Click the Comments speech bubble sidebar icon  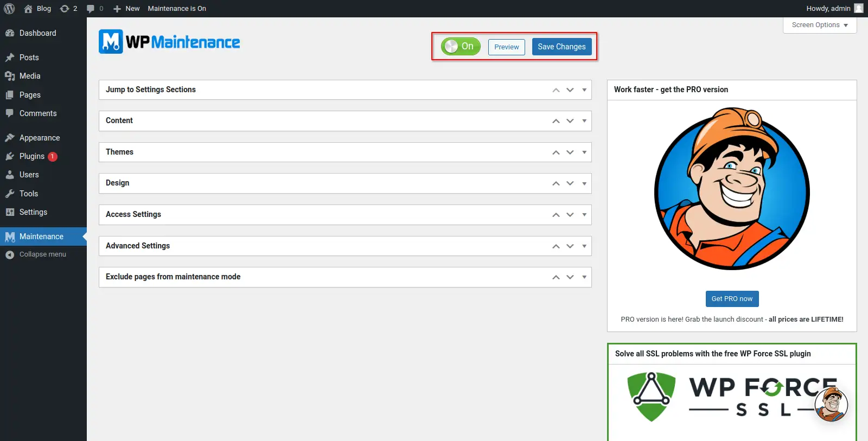pos(10,113)
